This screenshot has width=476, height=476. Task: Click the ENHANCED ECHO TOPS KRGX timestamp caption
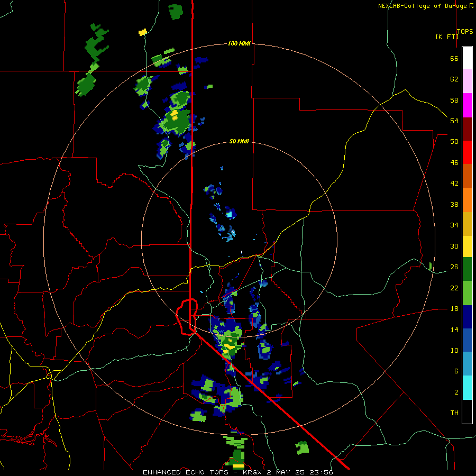237,472
